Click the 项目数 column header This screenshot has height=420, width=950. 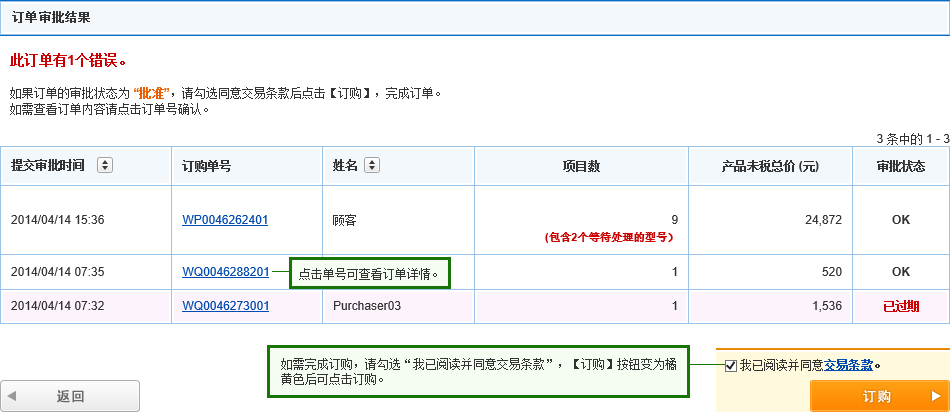(x=581, y=166)
